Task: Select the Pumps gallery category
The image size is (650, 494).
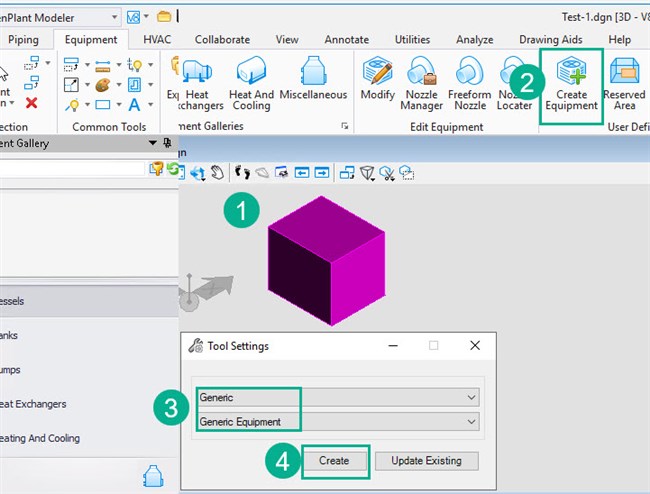Action: pos(89,370)
